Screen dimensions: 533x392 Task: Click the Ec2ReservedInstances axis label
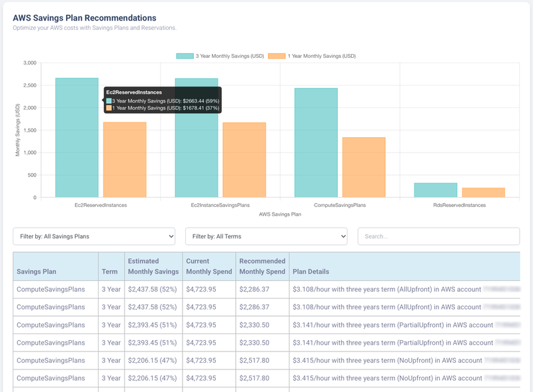tap(101, 205)
